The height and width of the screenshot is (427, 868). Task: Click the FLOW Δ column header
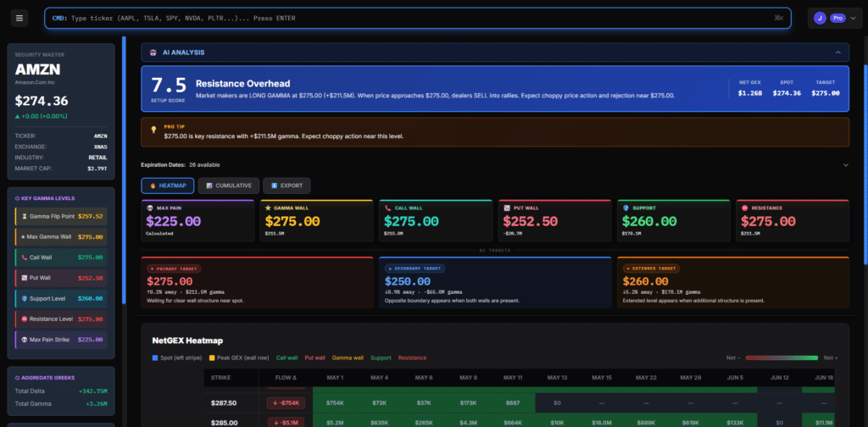point(287,378)
